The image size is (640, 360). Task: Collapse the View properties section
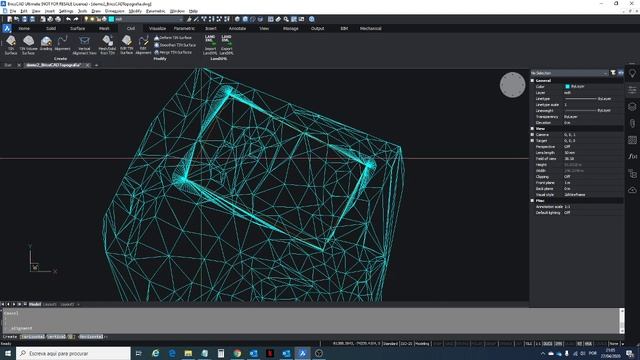[x=533, y=129]
